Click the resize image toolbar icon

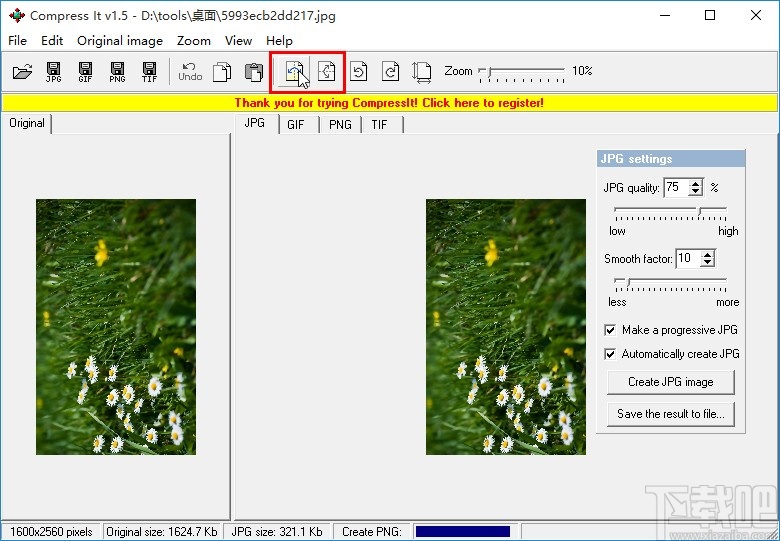422,71
